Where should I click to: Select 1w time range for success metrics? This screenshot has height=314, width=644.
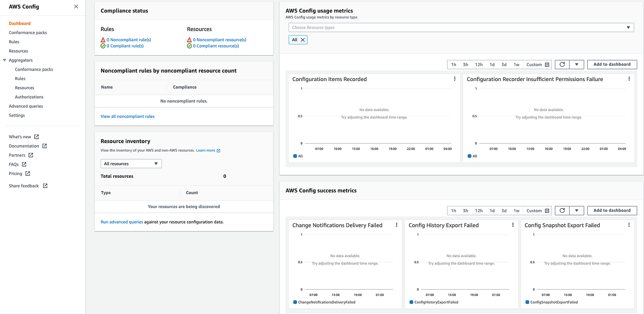[x=516, y=210]
